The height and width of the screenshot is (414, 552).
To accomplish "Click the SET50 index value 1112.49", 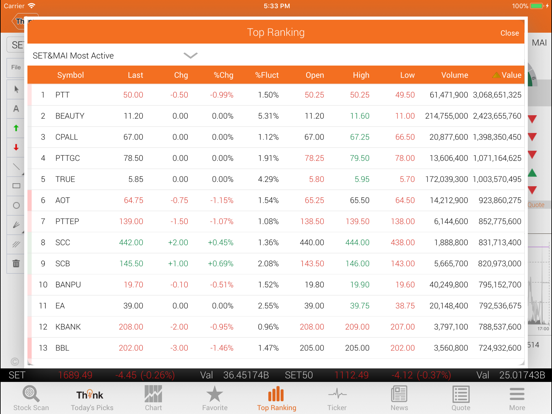I will tap(351, 375).
